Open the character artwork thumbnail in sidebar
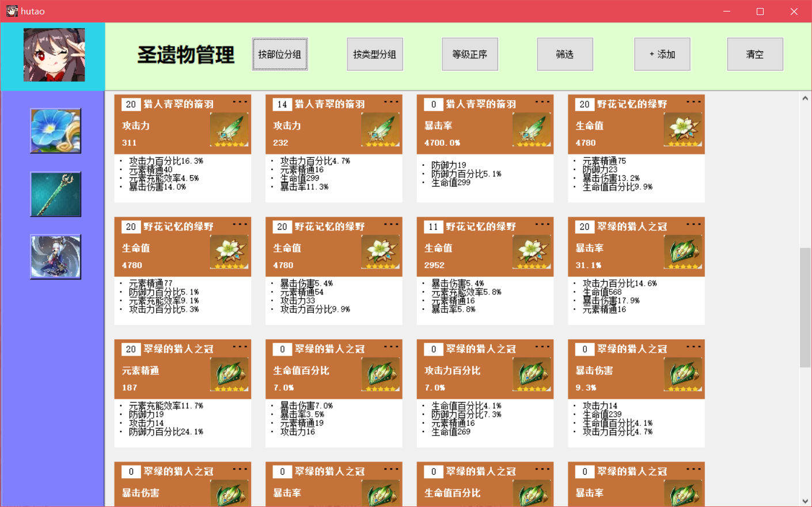The width and height of the screenshot is (812, 507). pos(56,257)
